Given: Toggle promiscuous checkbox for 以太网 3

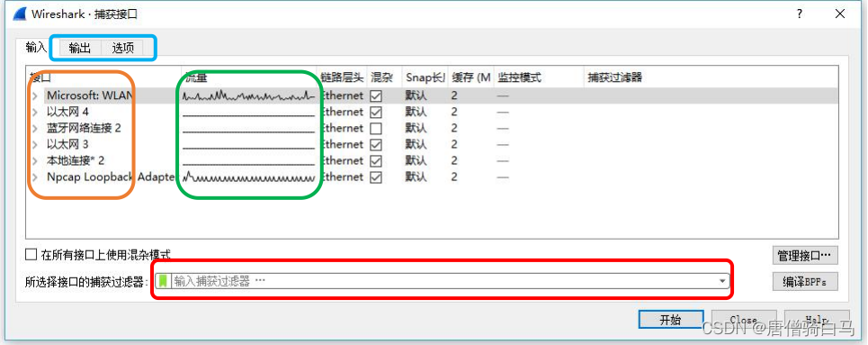Looking at the screenshot, I should 376,144.
